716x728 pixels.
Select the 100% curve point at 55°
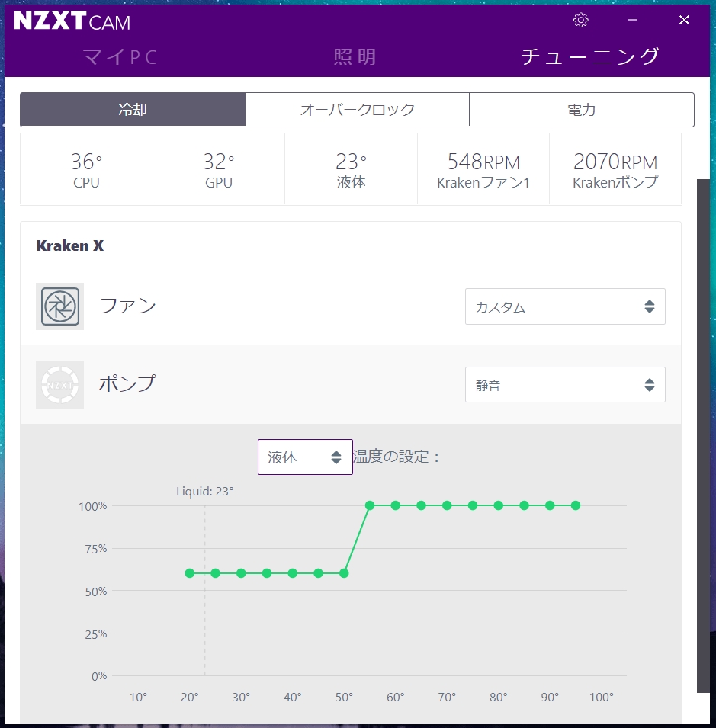click(x=370, y=505)
